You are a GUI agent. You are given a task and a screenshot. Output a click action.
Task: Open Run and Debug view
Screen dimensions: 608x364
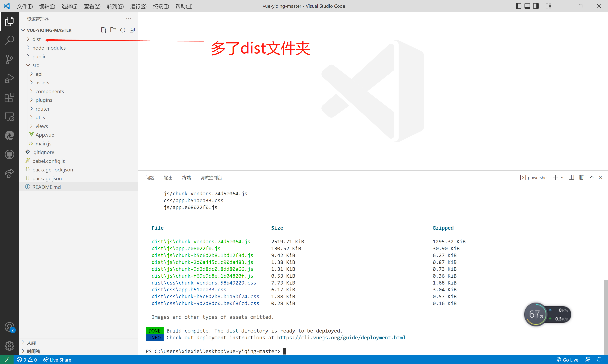coord(9,78)
